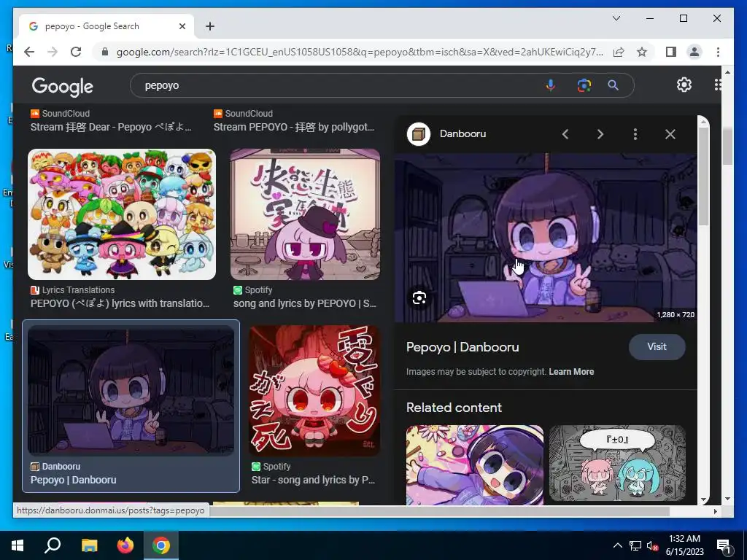Open SoundCloud Stream PEPOYO by pollygot link
The height and width of the screenshot is (560, 747).
294,127
